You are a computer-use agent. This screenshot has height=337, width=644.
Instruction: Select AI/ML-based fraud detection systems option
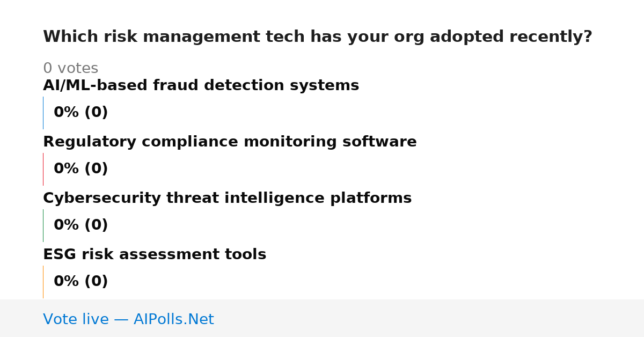point(201,86)
